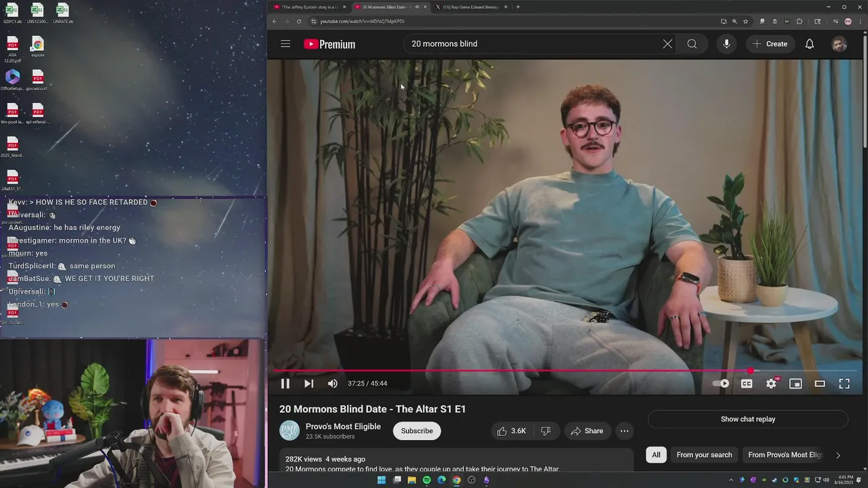Share the video
The image size is (868, 488).
[x=587, y=431]
